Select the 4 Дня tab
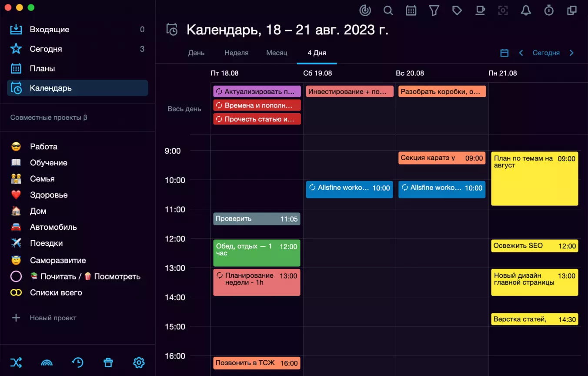This screenshot has height=376, width=588. click(x=317, y=53)
